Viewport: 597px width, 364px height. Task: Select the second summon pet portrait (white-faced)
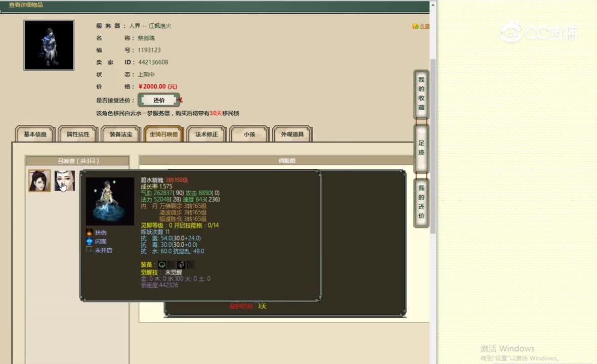click(65, 180)
